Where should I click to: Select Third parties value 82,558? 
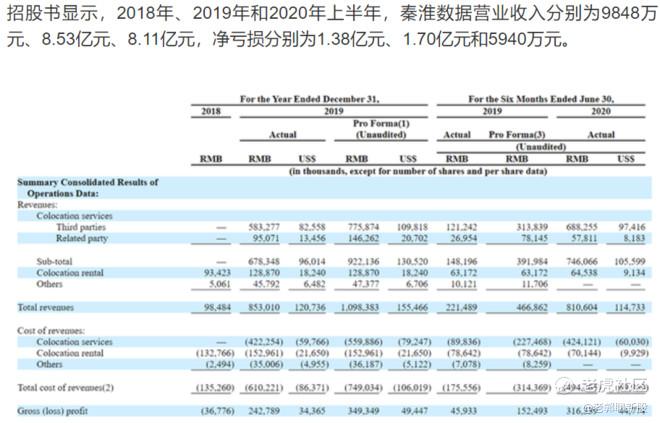(312, 227)
